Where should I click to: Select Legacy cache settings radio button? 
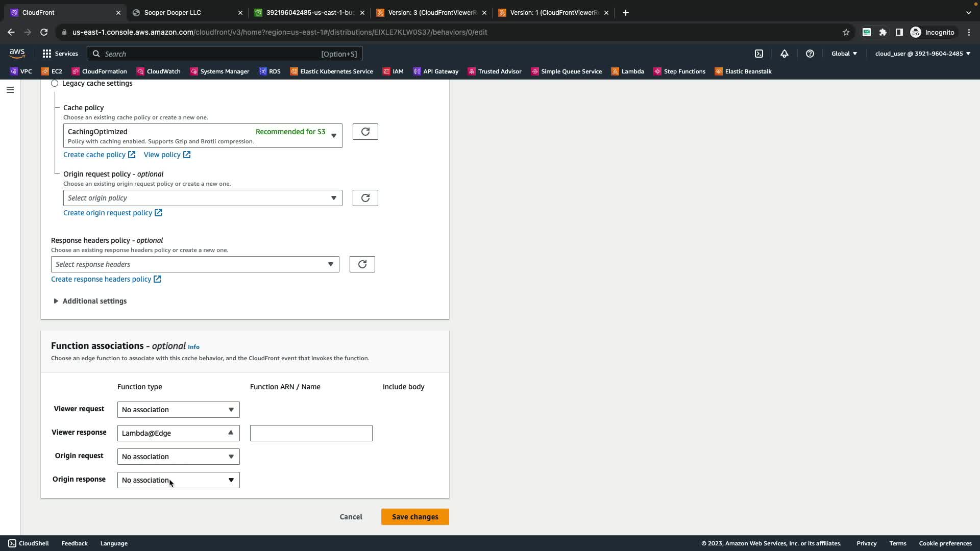coord(55,83)
